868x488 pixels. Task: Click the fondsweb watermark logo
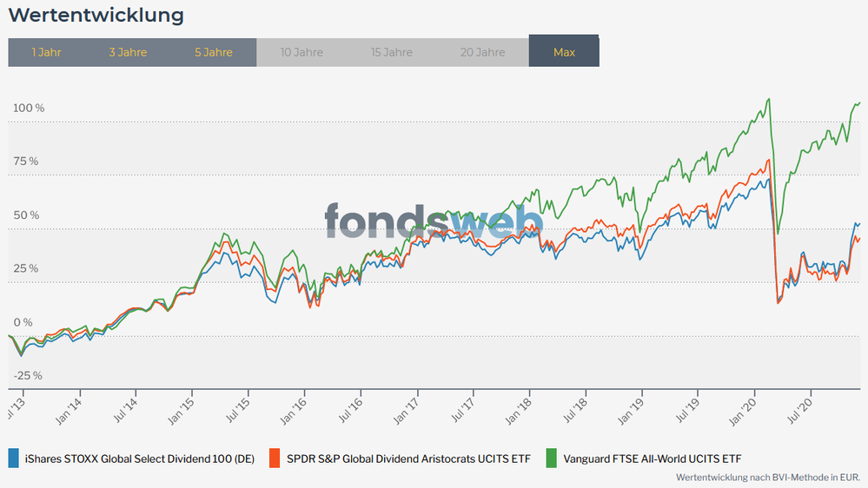pos(433,221)
